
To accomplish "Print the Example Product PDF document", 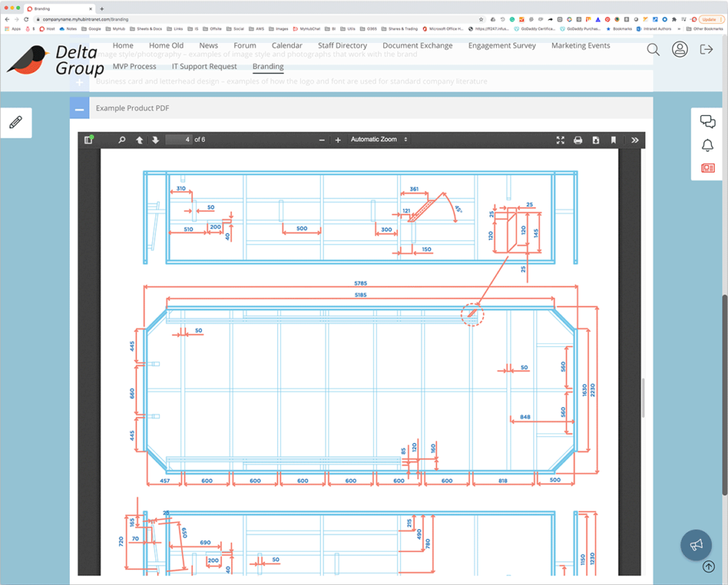I will click(577, 140).
